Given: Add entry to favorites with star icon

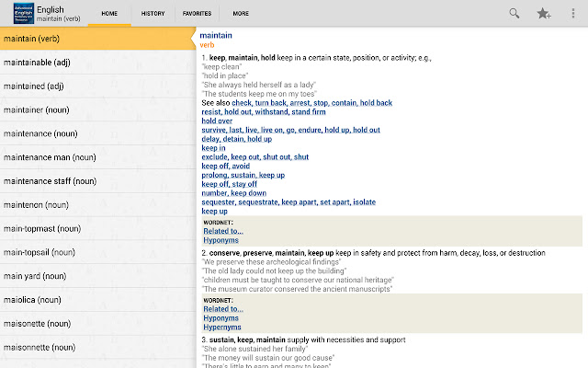Looking at the screenshot, I should (543, 13).
